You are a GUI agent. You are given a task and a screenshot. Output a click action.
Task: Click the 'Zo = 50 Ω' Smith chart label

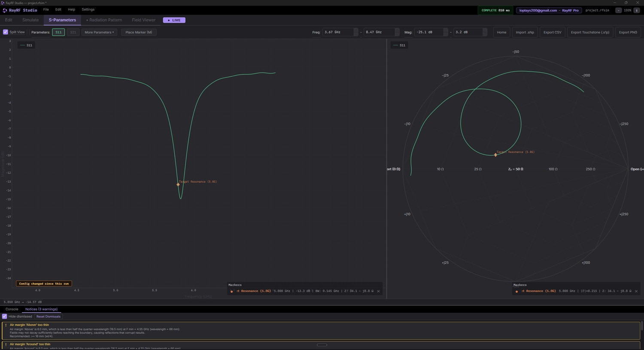516,169
